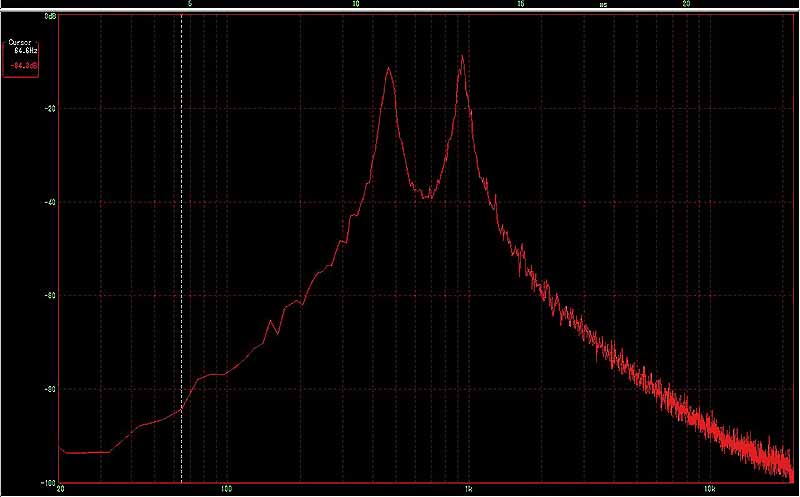The width and height of the screenshot is (800, 497).
Task: Click the 10k frequency axis label
Action: pyautogui.click(x=708, y=490)
